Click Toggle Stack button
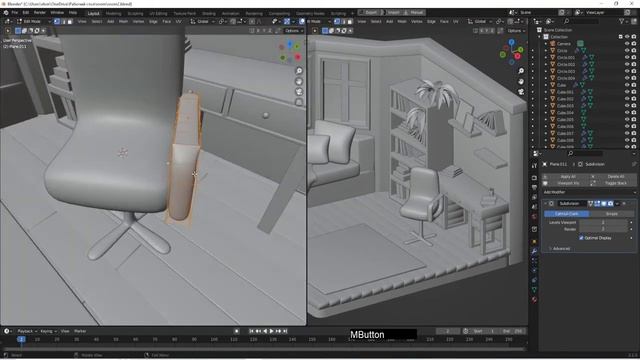 pos(616,183)
